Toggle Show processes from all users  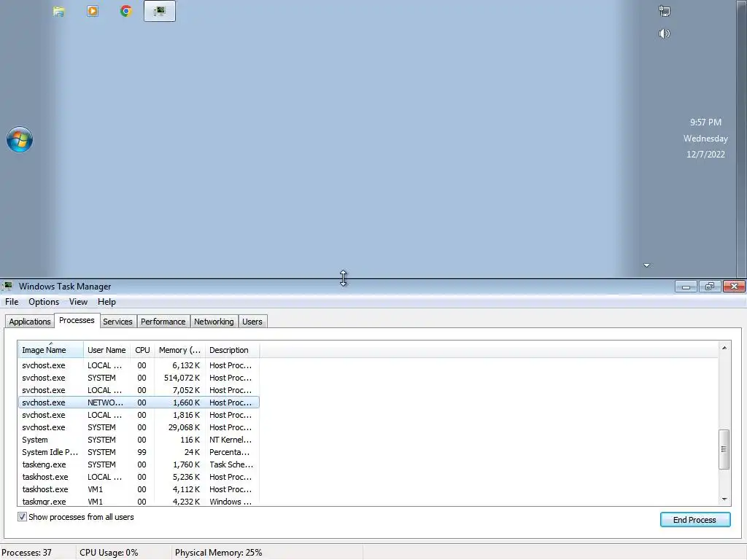[x=22, y=517]
